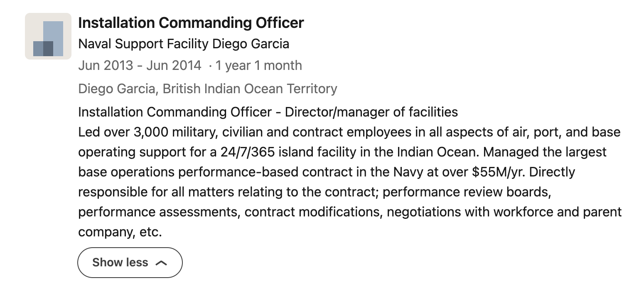Click the upward chevron beside Show less
This screenshot has height=288, width=644.
coord(161,263)
